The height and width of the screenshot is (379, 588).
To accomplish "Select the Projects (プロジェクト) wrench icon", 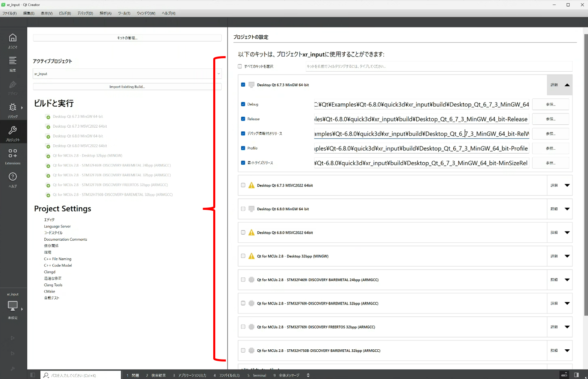I will coord(13,133).
